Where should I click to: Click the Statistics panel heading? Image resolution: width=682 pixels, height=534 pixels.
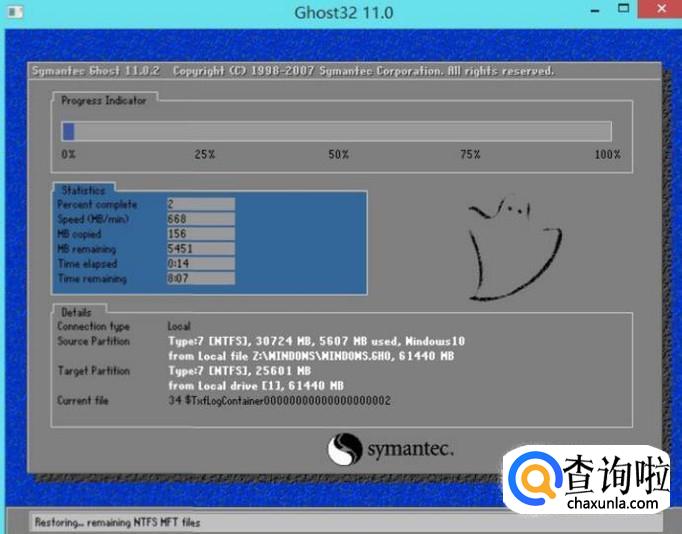[x=83, y=190]
